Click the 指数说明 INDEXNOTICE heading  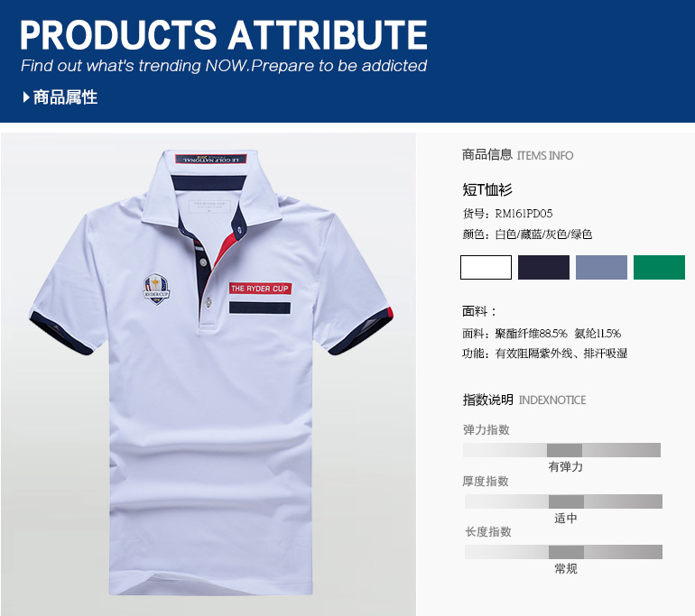pos(524,400)
